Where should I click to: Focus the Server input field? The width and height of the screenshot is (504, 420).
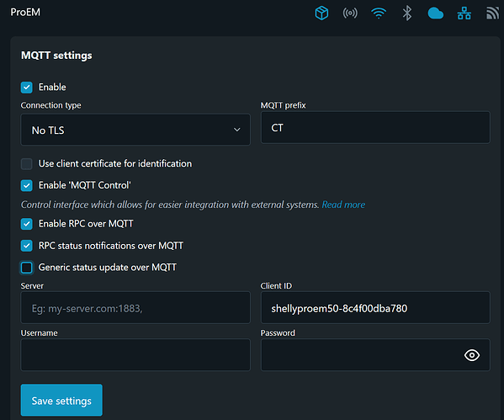(135, 308)
